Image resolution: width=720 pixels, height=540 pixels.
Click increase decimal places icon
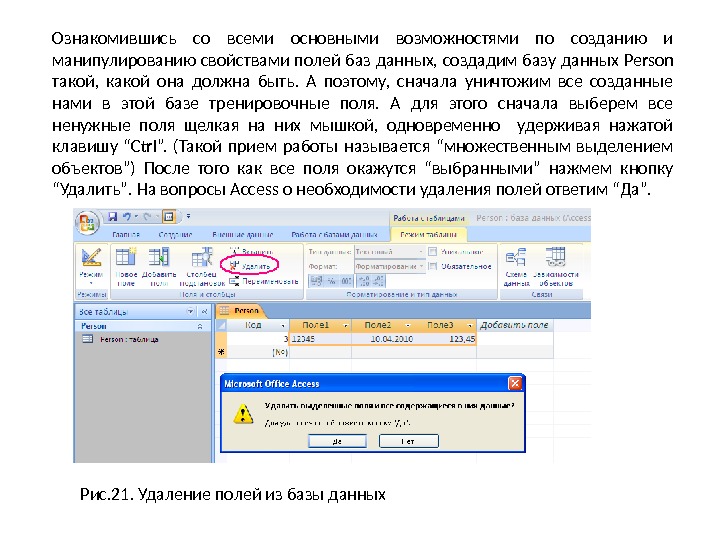pyautogui.click(x=364, y=281)
